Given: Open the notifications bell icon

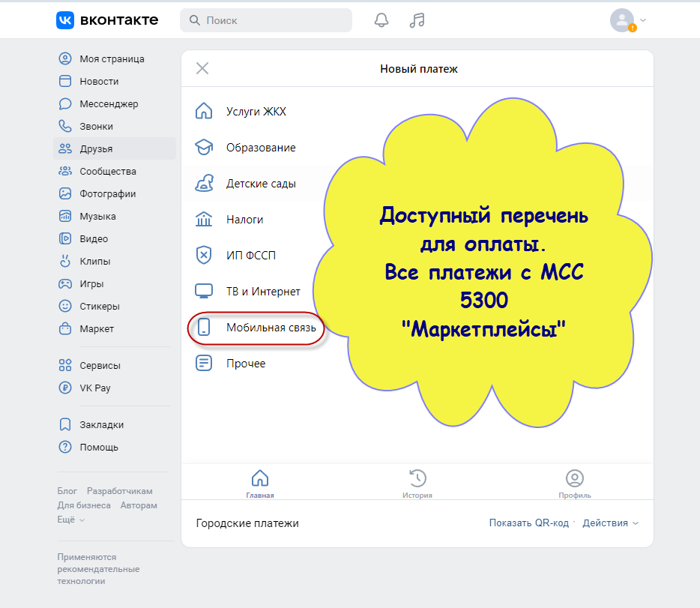Looking at the screenshot, I should click(381, 20).
